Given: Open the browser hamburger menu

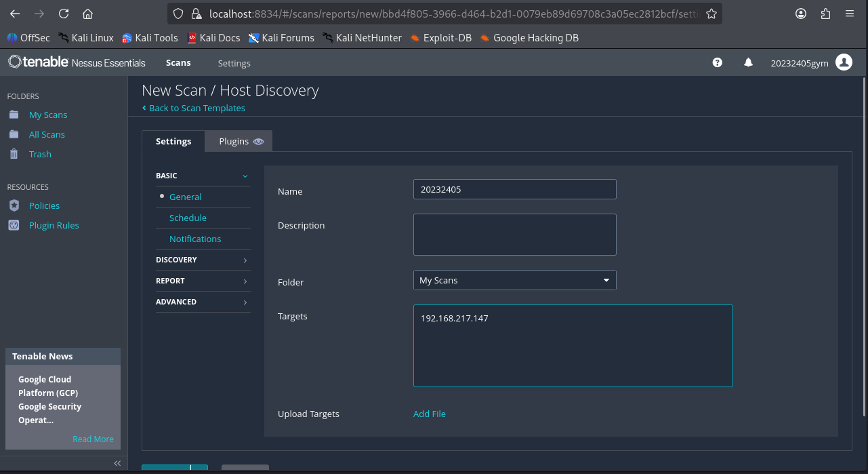Looking at the screenshot, I should [x=850, y=14].
